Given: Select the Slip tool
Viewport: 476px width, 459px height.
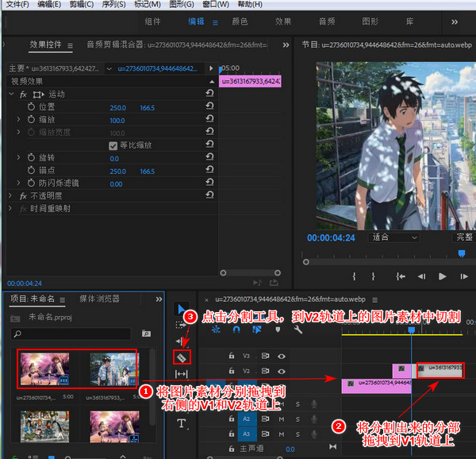Looking at the screenshot, I should point(181,374).
